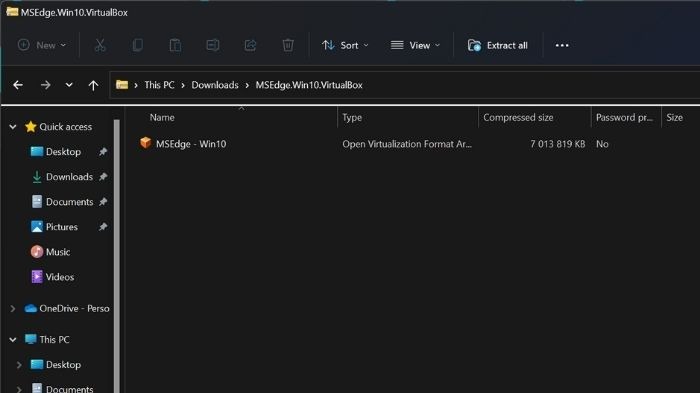Select Music in sidebar

coord(58,252)
